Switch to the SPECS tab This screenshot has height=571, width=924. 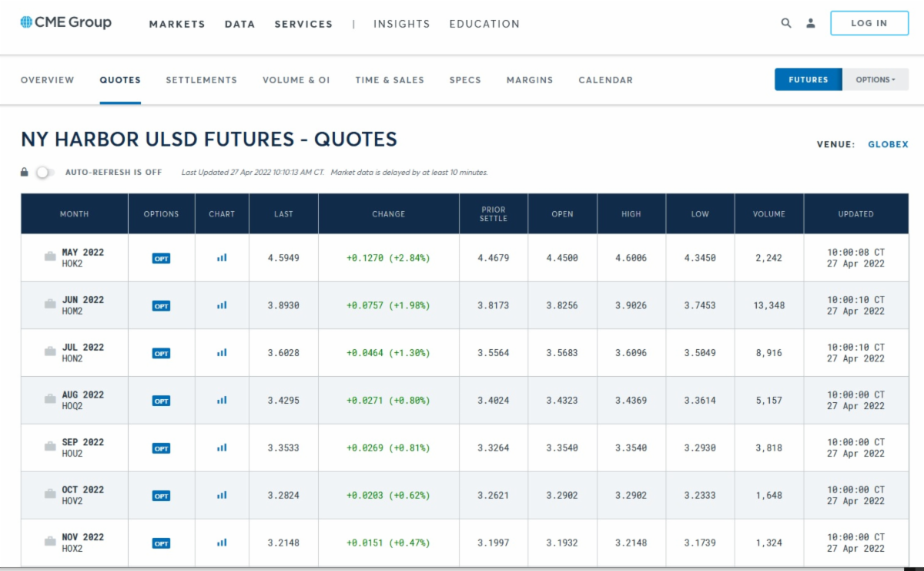coord(465,80)
